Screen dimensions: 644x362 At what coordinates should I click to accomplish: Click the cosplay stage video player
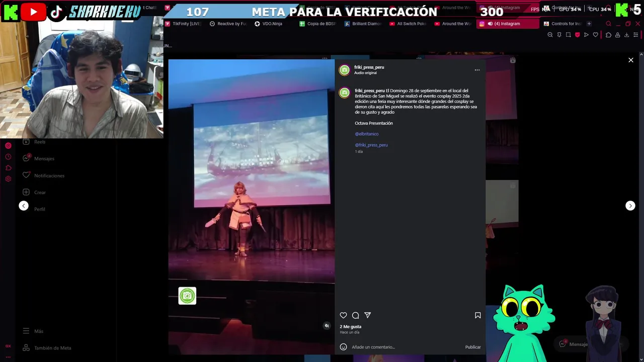(x=251, y=207)
